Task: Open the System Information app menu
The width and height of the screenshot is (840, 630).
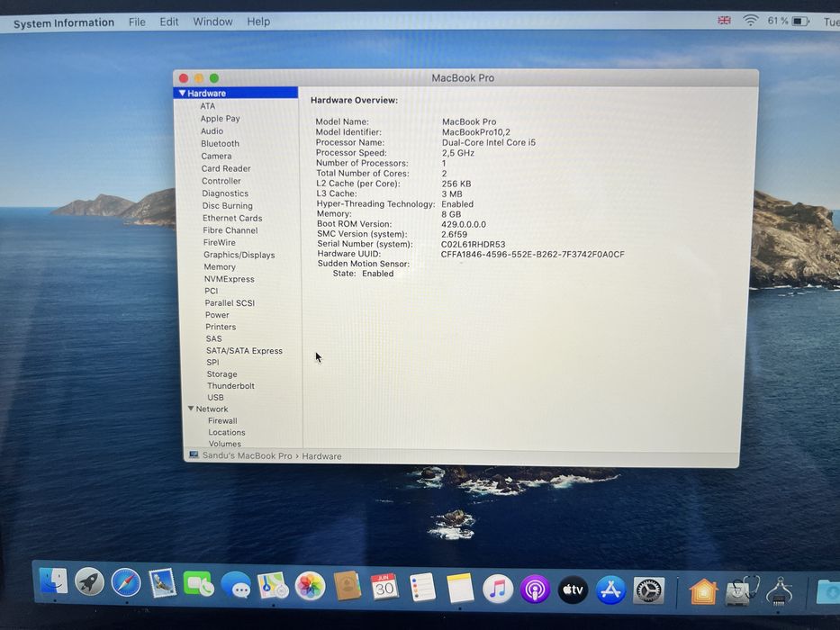Action: pos(64,22)
